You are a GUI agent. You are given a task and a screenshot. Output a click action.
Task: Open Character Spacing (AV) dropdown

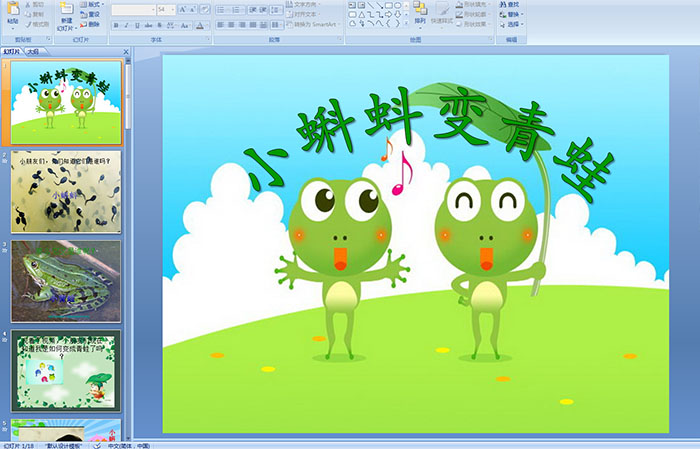[x=172, y=25]
